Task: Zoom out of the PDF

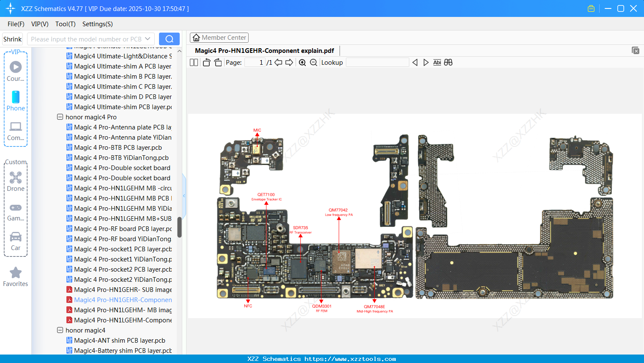Action: pyautogui.click(x=313, y=63)
